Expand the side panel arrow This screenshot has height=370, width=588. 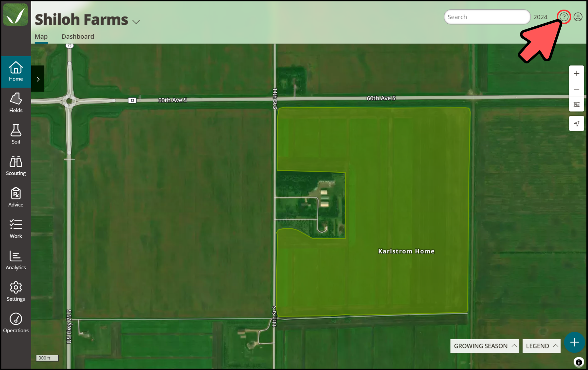(38, 79)
